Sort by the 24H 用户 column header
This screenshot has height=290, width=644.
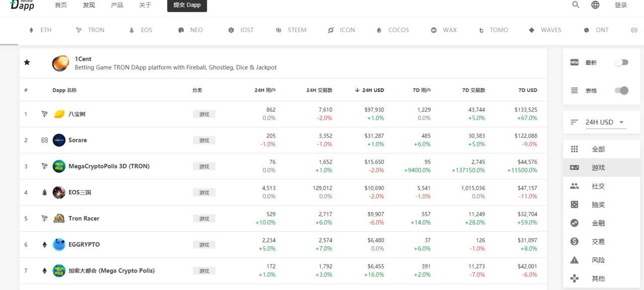click(x=265, y=90)
